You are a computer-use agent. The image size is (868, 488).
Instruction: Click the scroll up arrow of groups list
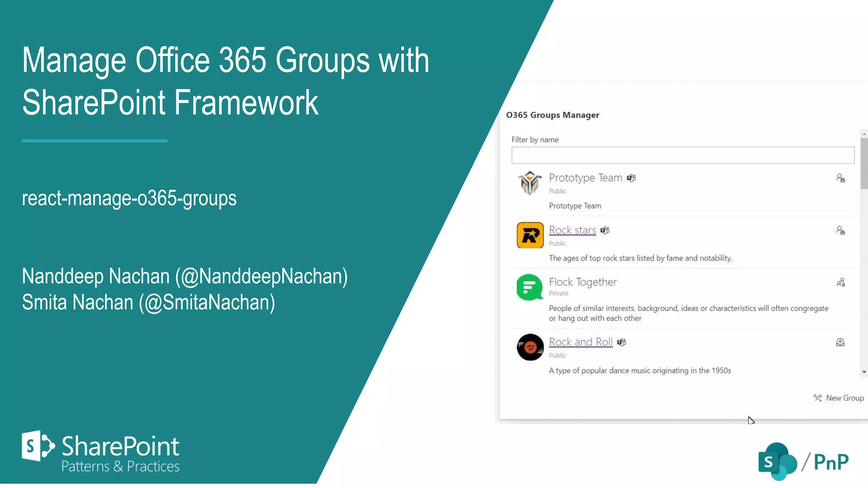click(x=864, y=134)
